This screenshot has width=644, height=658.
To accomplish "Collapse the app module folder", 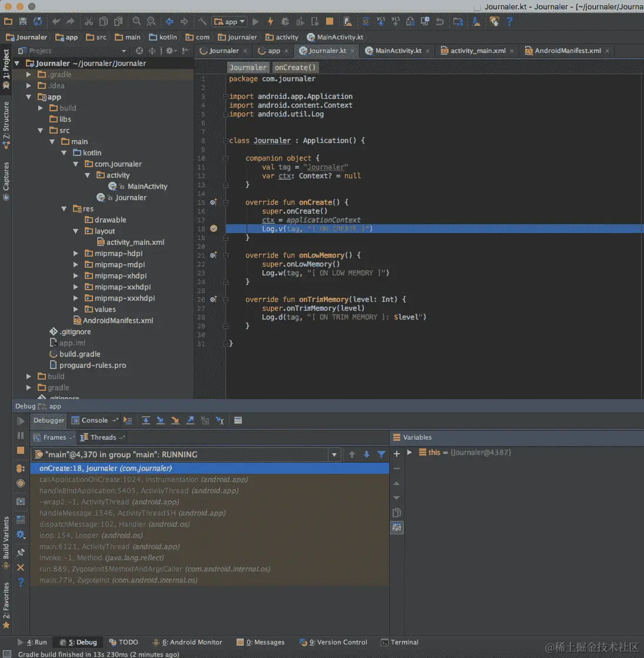I will click(x=28, y=97).
